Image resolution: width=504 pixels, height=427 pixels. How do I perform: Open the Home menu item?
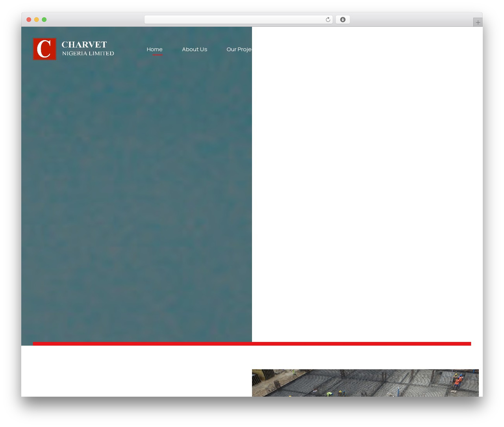pos(154,49)
